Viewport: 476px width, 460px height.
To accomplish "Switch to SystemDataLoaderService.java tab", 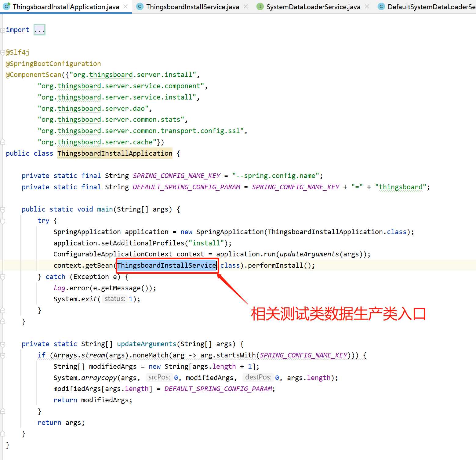I will (x=313, y=7).
